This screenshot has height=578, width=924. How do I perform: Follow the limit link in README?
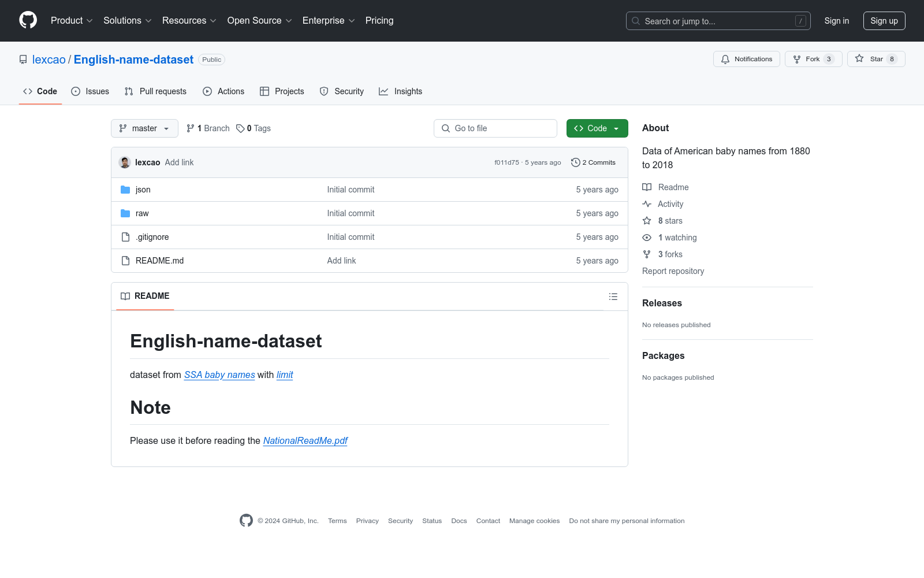pyautogui.click(x=285, y=375)
